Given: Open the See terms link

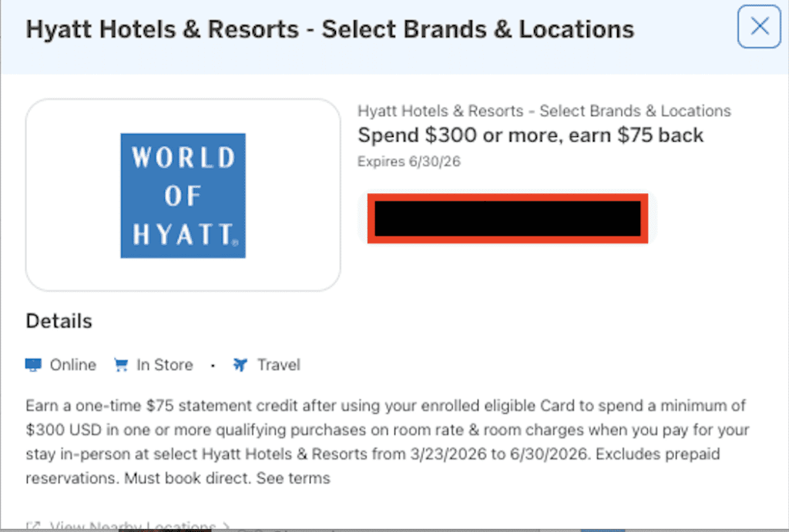Looking at the screenshot, I should [295, 478].
